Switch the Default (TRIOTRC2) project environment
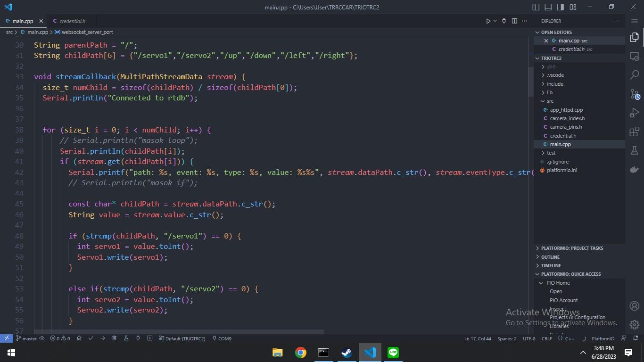Image resolution: width=644 pixels, height=362 pixels. [182, 338]
